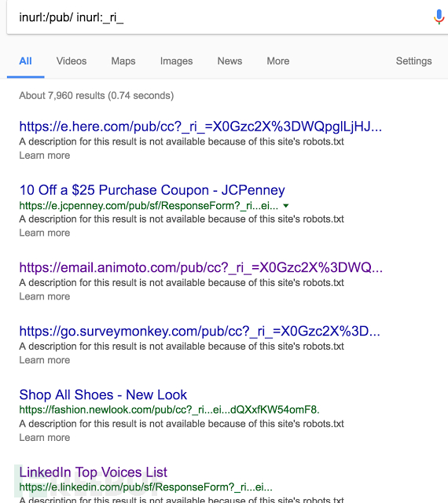448x503 pixels.
Task: Click the About 7,960 results count text
Action: (x=96, y=96)
